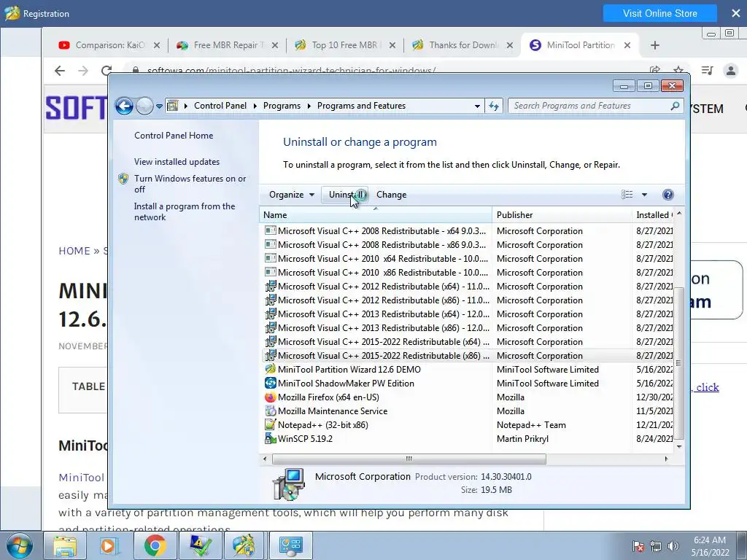This screenshot has width=747, height=560.
Task: Click Visit Online Store button
Action: tap(659, 13)
